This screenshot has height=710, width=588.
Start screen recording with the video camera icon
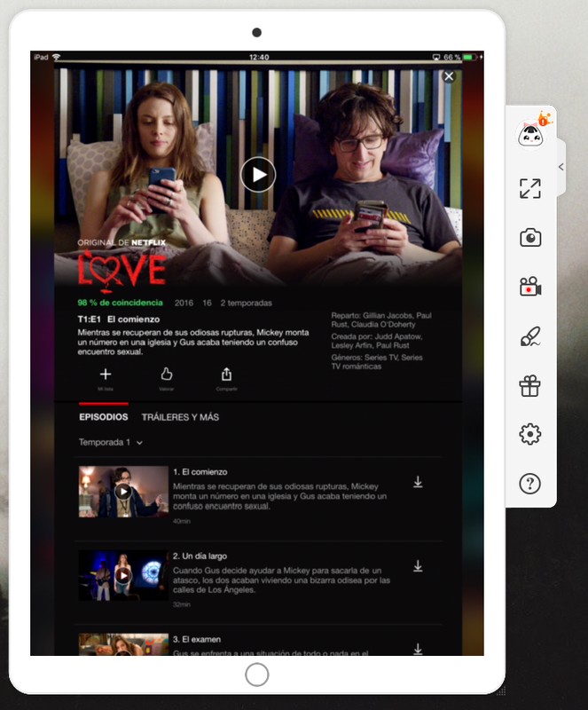click(x=530, y=287)
